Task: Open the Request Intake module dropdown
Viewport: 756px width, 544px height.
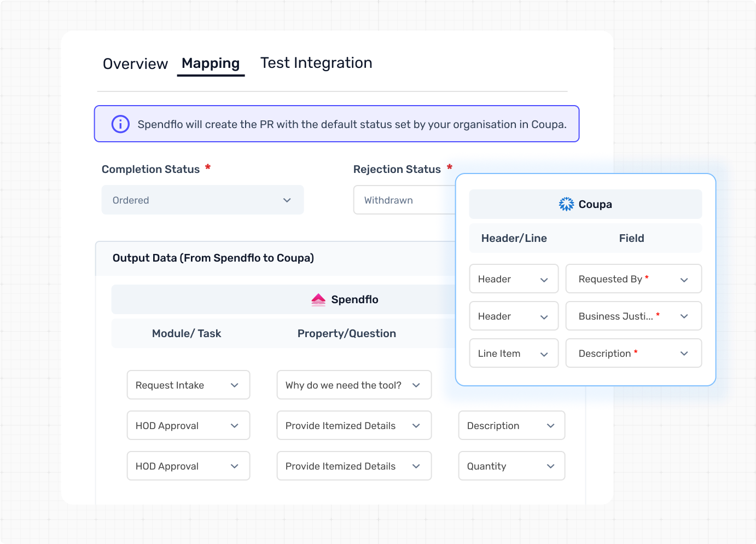Action: click(x=188, y=385)
